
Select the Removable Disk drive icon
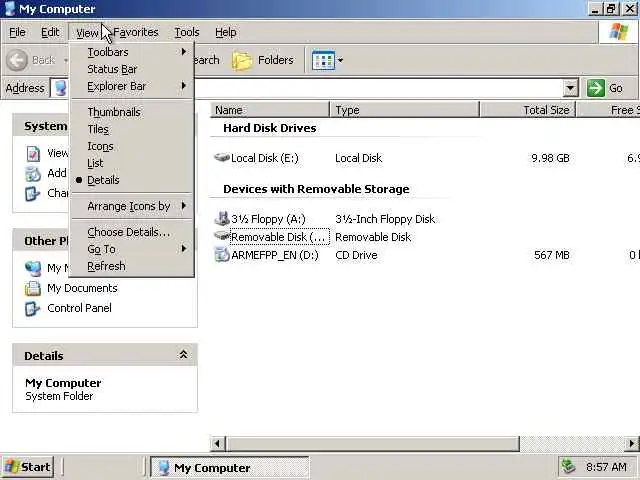222,236
